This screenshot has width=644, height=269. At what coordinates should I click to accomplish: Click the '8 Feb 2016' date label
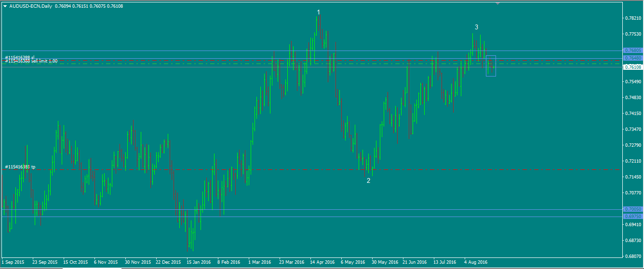pyautogui.click(x=229, y=262)
